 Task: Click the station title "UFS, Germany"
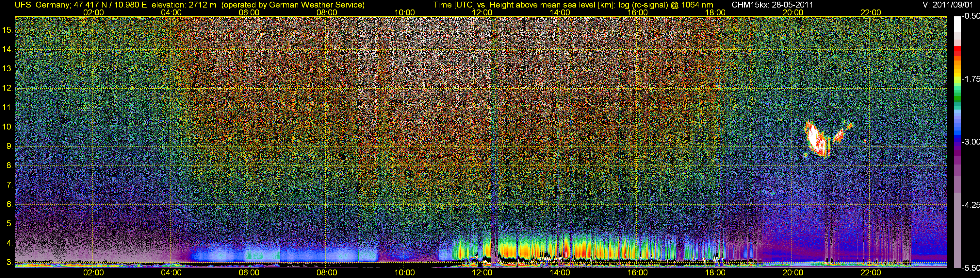42,5
